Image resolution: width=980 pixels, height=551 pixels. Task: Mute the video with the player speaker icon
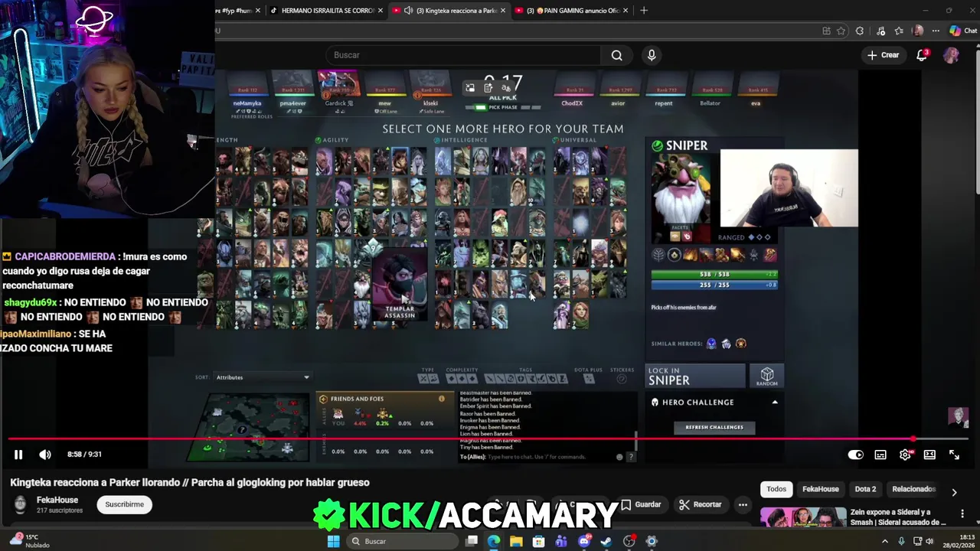point(45,455)
